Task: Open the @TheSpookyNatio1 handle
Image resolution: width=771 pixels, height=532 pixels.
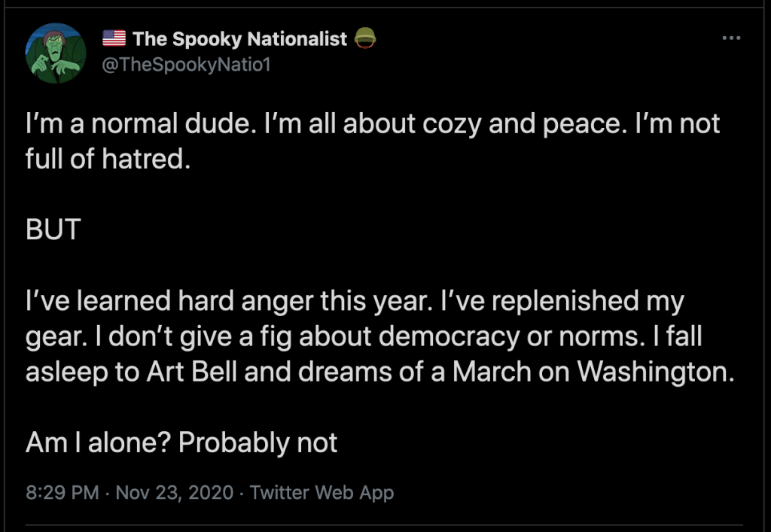Action: (x=187, y=65)
